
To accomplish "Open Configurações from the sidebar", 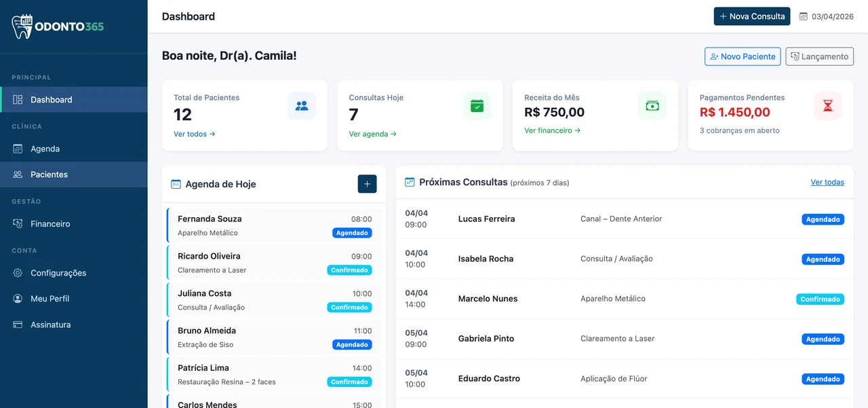I will [x=58, y=273].
